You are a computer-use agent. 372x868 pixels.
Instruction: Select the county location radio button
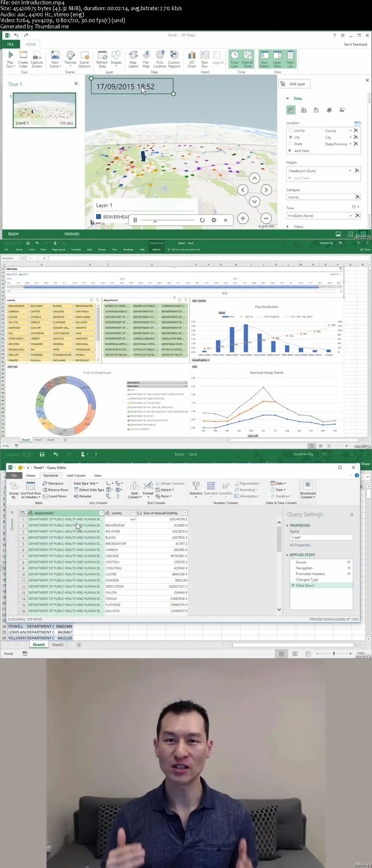coord(291,131)
